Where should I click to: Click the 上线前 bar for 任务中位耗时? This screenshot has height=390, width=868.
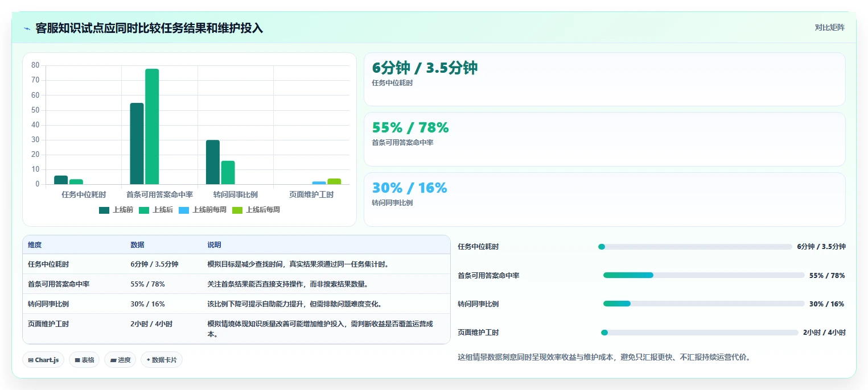tap(61, 180)
